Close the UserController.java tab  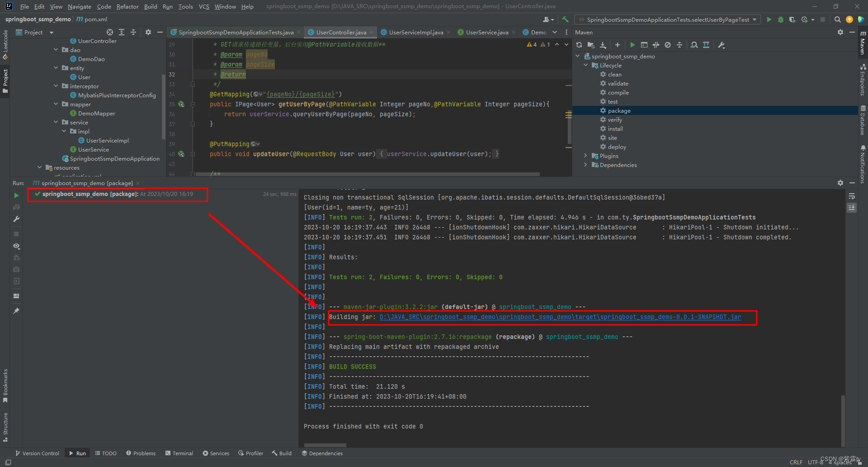coord(372,32)
